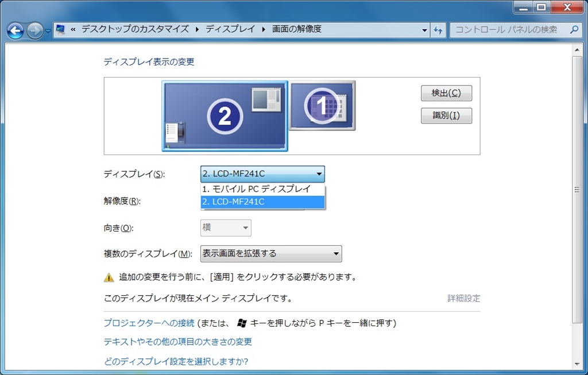Click デスクトップのカスタマイズ breadcrumb

[x=135, y=29]
